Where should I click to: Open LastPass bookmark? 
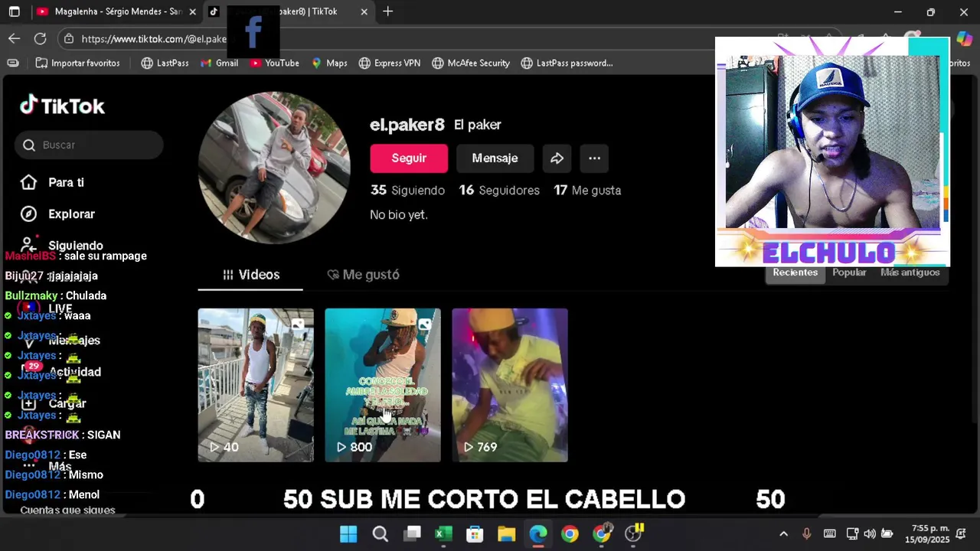[x=165, y=63]
